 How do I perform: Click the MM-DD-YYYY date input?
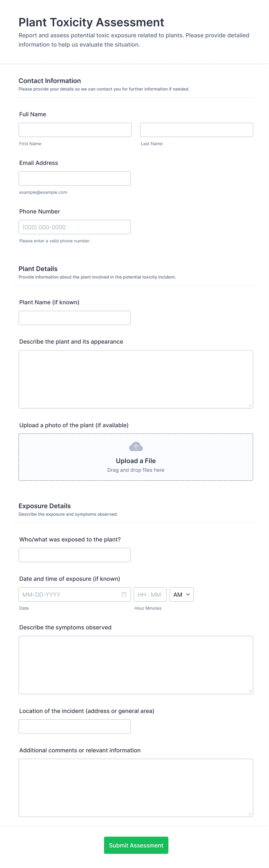point(69,594)
